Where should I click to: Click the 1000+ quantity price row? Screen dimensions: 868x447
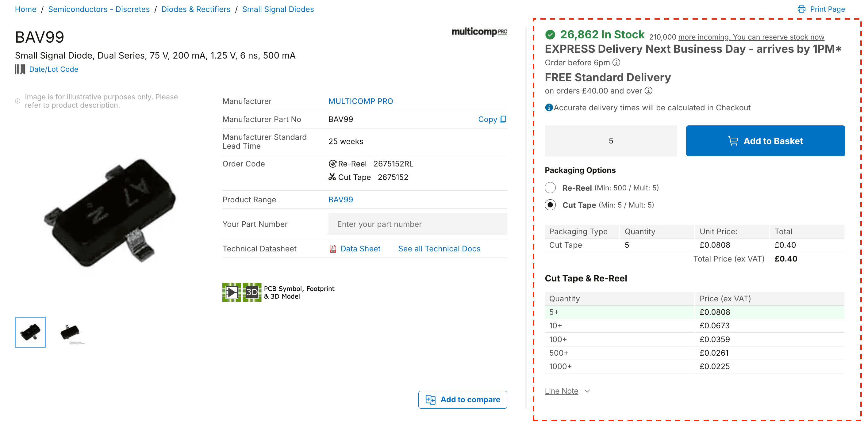pyautogui.click(x=694, y=366)
